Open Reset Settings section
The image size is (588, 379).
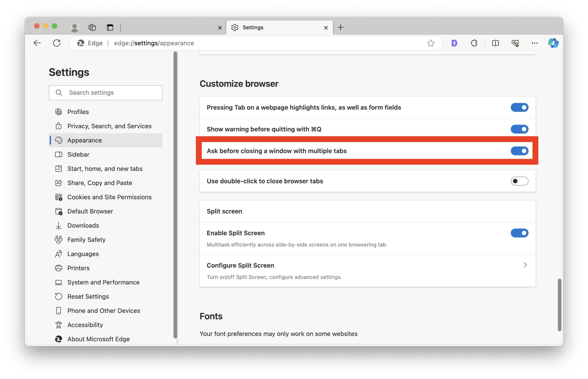pos(88,296)
